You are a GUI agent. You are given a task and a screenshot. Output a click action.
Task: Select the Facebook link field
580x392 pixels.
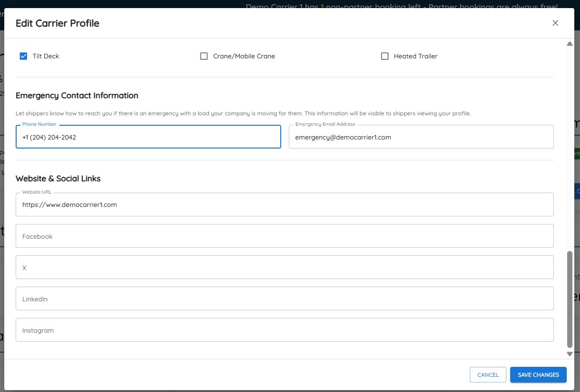pos(285,236)
